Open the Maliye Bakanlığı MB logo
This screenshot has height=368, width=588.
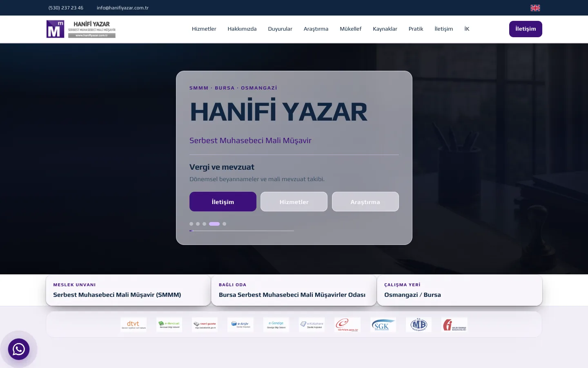(419, 325)
